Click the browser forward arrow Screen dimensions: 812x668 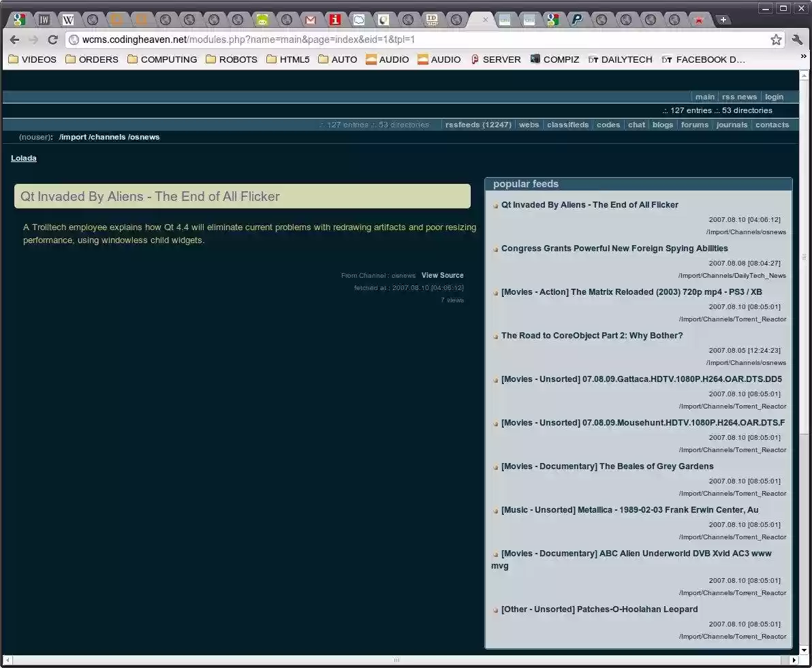33,39
